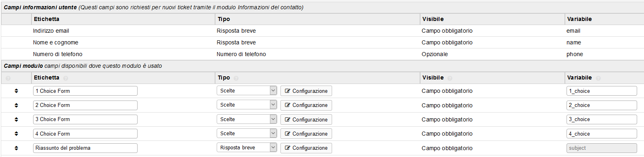Click Configurazione on the 4 Choice Form row

click(306, 134)
